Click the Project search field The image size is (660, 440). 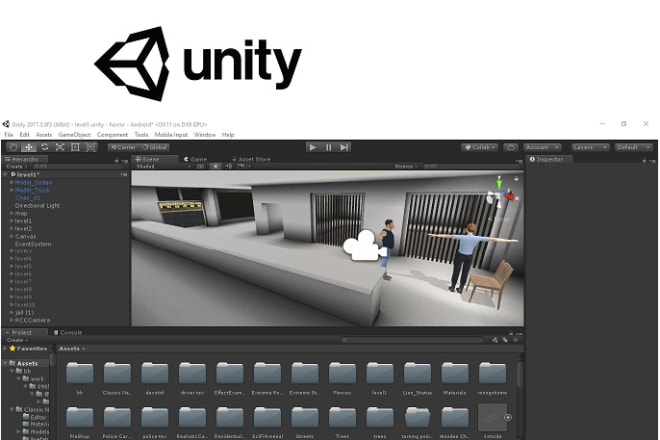tap(412, 340)
